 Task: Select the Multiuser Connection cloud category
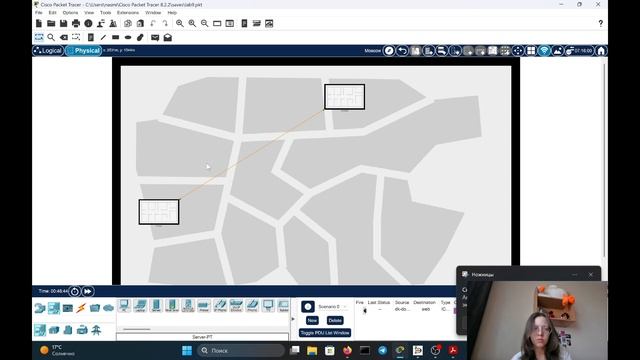[x=108, y=308]
